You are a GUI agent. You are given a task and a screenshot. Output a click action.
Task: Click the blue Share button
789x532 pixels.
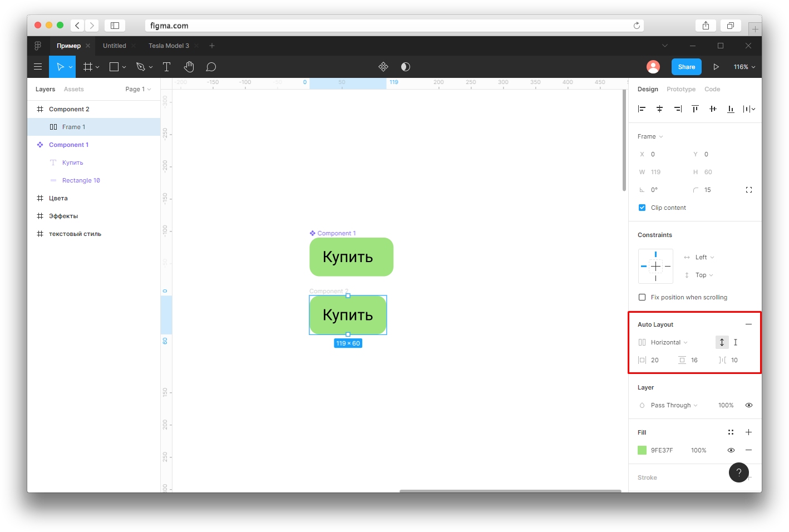[x=687, y=67]
